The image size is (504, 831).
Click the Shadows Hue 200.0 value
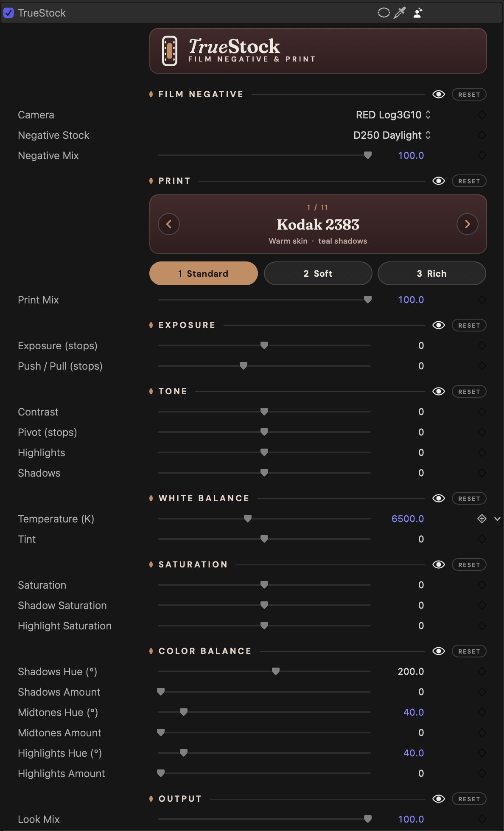click(x=411, y=671)
